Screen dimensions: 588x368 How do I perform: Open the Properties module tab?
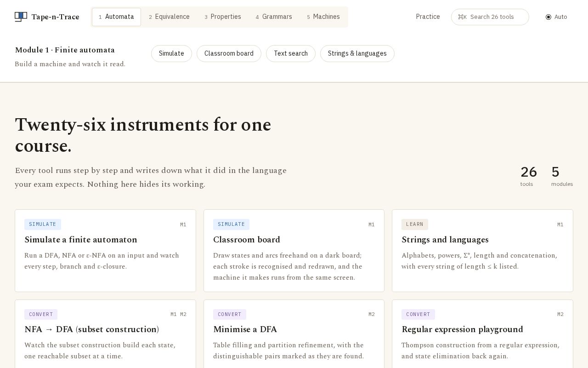pos(223,17)
